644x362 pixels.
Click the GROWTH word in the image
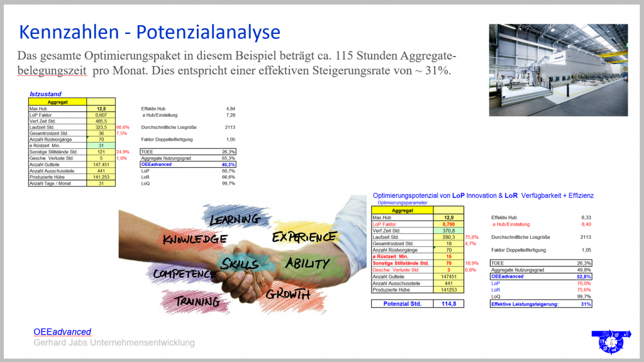[289, 294]
